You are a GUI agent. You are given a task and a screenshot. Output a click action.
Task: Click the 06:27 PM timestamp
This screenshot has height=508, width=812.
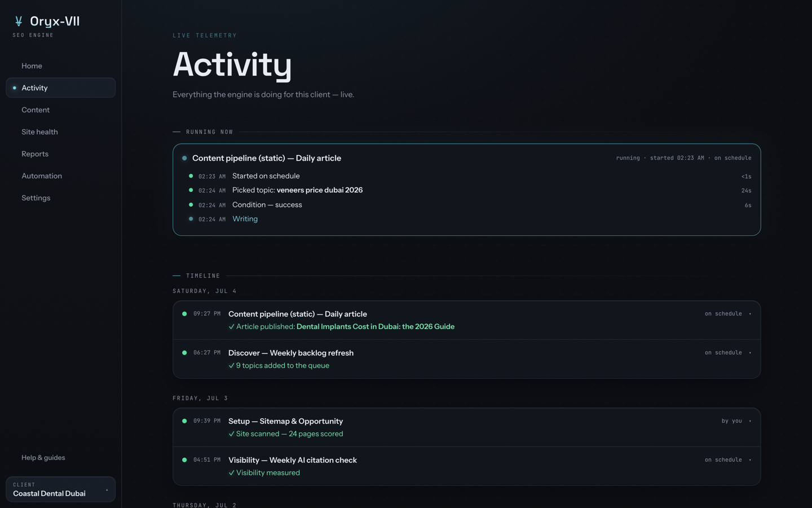point(207,353)
